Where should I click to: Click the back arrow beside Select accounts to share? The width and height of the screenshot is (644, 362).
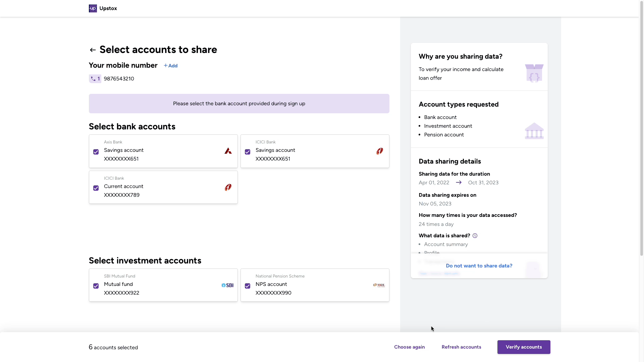93,50
